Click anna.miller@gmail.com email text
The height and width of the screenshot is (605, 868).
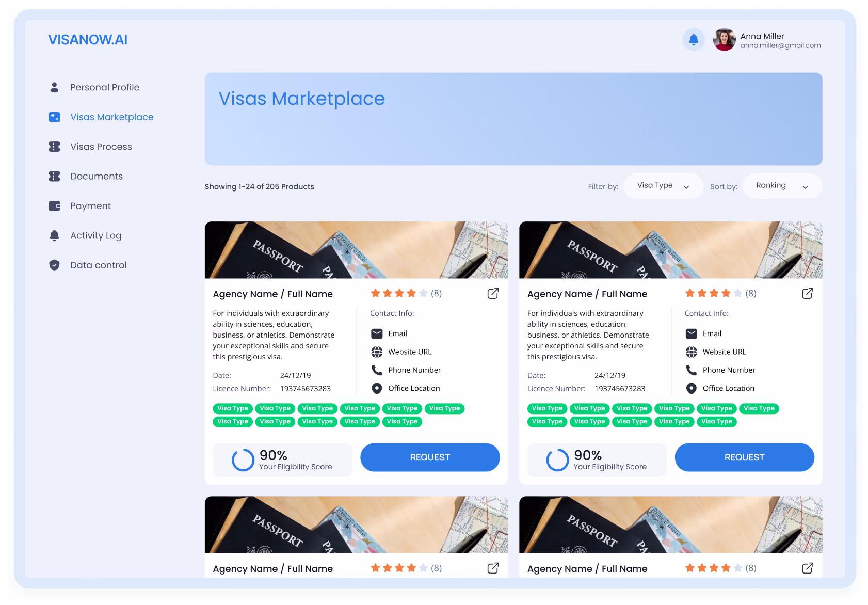coord(780,45)
